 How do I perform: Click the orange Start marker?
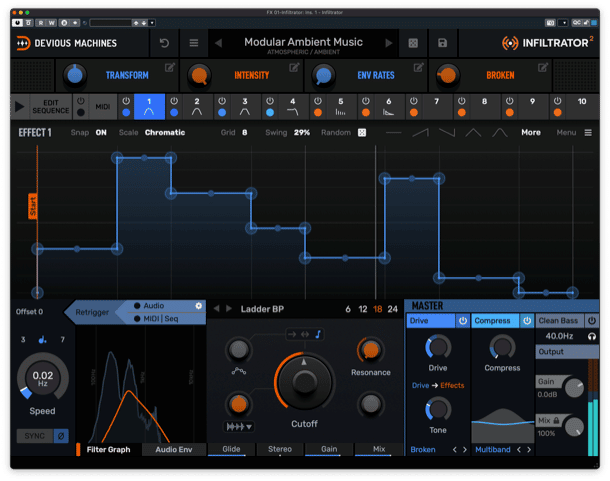[33, 206]
